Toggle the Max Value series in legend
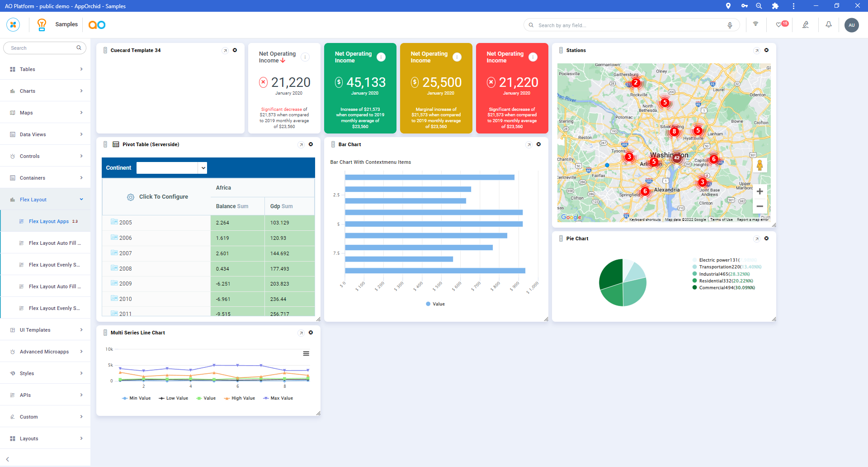 tap(278, 398)
